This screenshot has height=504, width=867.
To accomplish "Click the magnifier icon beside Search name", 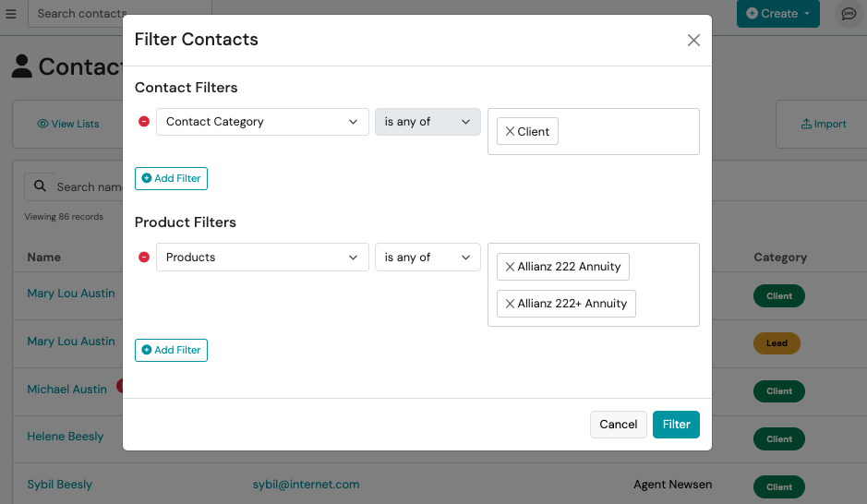I will click(x=40, y=186).
